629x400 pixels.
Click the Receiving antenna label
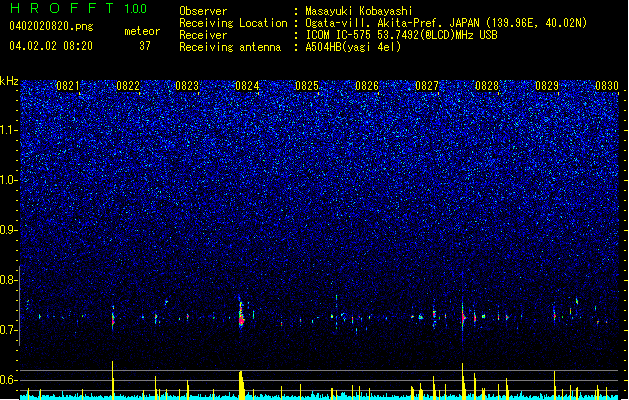(x=230, y=47)
